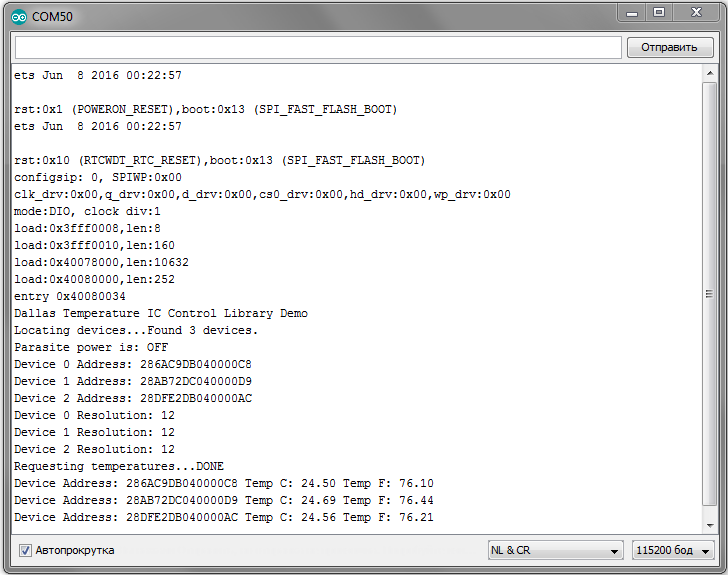Click the Arduino logo icon in title bar
Viewport: 728px width, 575px height.
click(x=19, y=17)
